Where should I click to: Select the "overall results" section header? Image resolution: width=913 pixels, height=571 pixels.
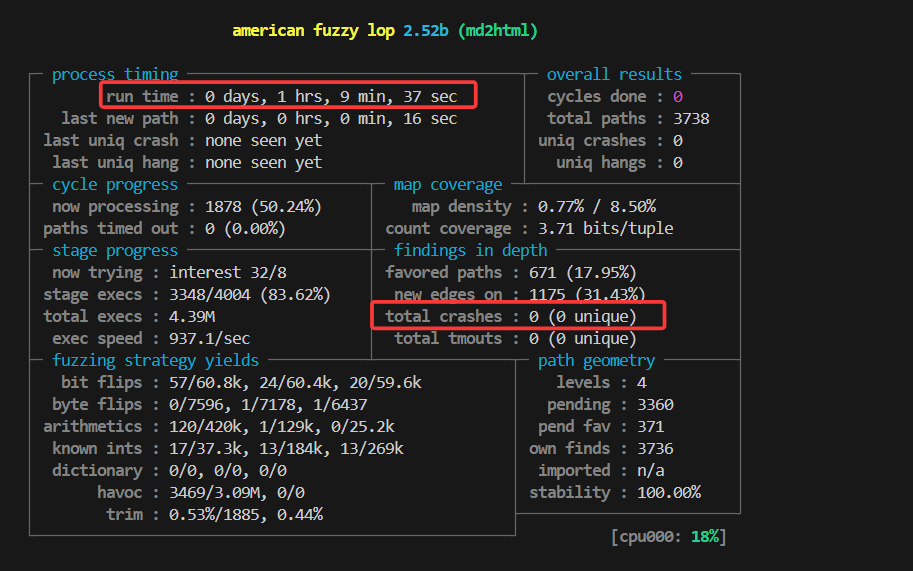click(x=614, y=74)
